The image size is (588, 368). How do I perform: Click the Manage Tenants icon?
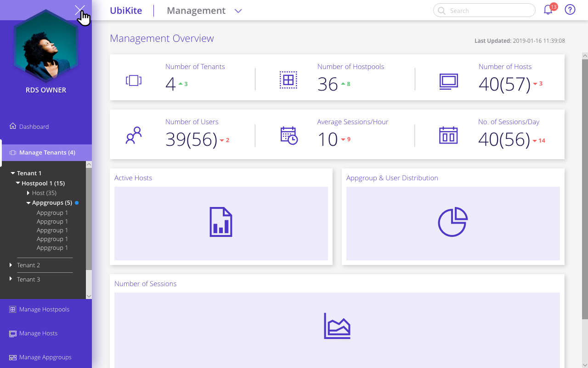click(x=13, y=152)
